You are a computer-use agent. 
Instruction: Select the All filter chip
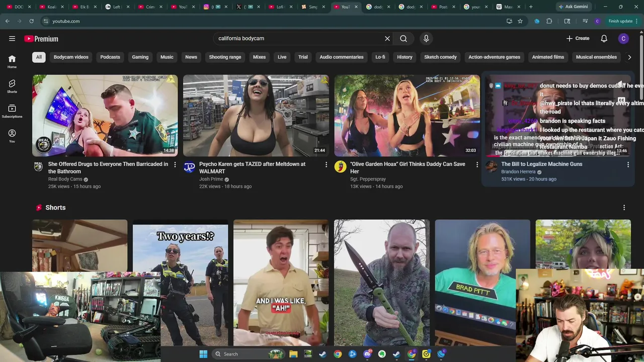[x=39, y=57]
